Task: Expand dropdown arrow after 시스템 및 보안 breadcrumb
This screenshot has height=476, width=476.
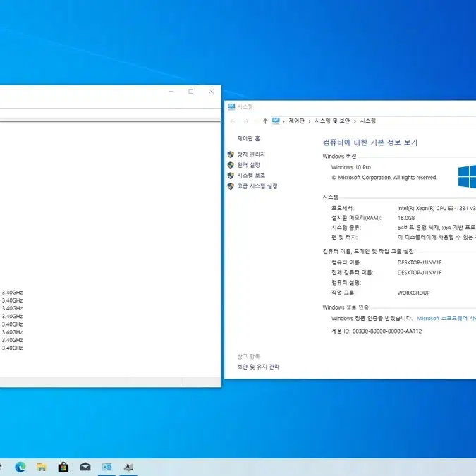Action: coord(355,121)
